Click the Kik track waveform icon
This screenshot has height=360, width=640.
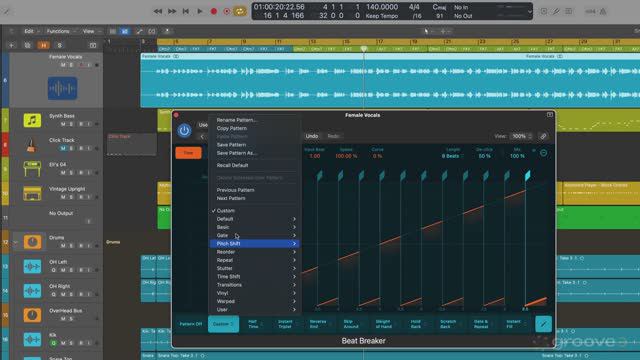click(x=32, y=339)
